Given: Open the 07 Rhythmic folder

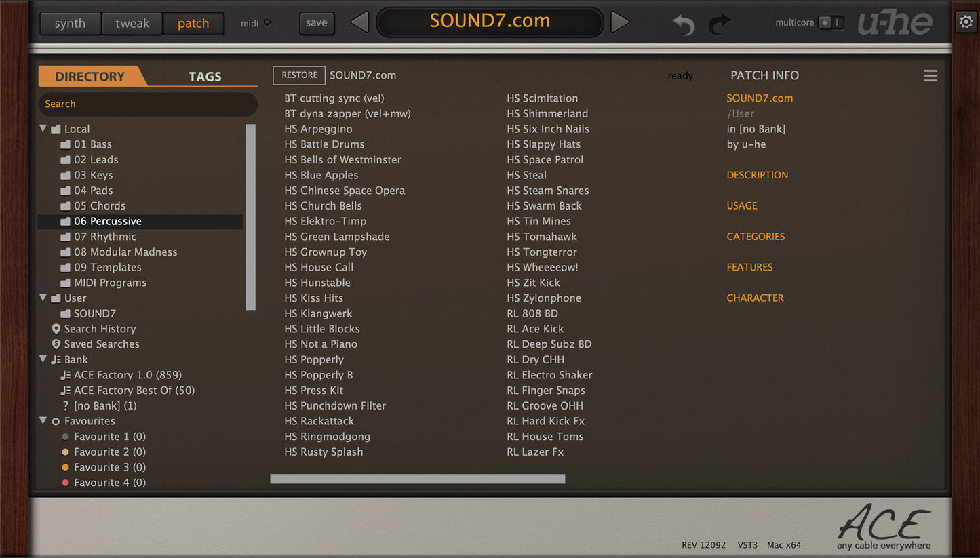Looking at the screenshot, I should (x=105, y=237).
